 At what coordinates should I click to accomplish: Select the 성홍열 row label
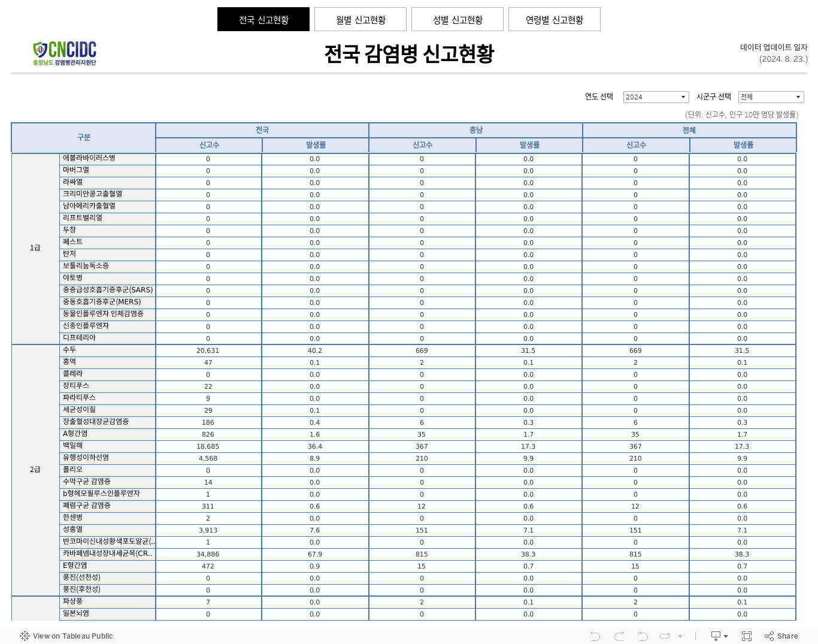108,530
